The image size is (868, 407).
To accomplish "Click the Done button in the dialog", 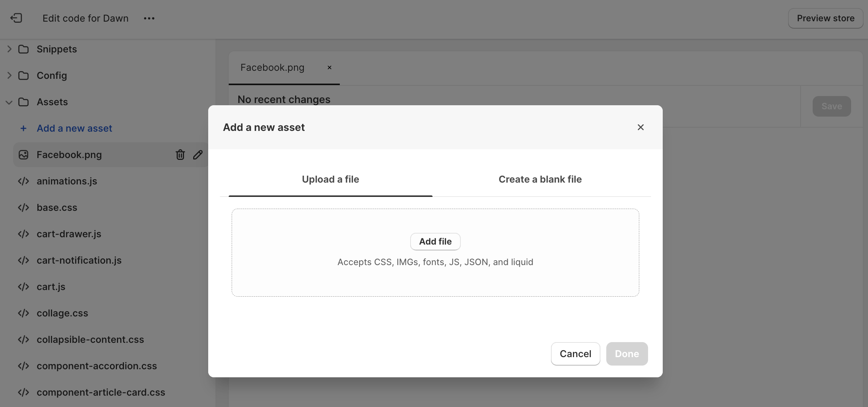I will click(x=627, y=354).
